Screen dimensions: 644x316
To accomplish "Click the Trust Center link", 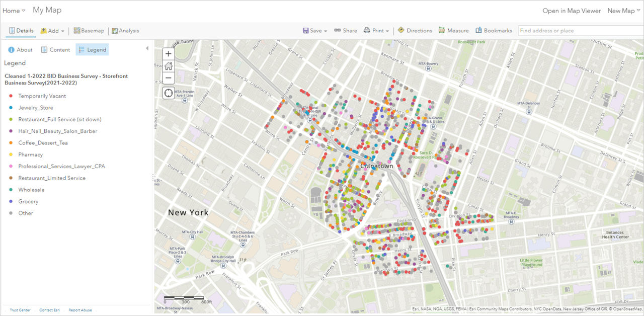I will (x=20, y=310).
